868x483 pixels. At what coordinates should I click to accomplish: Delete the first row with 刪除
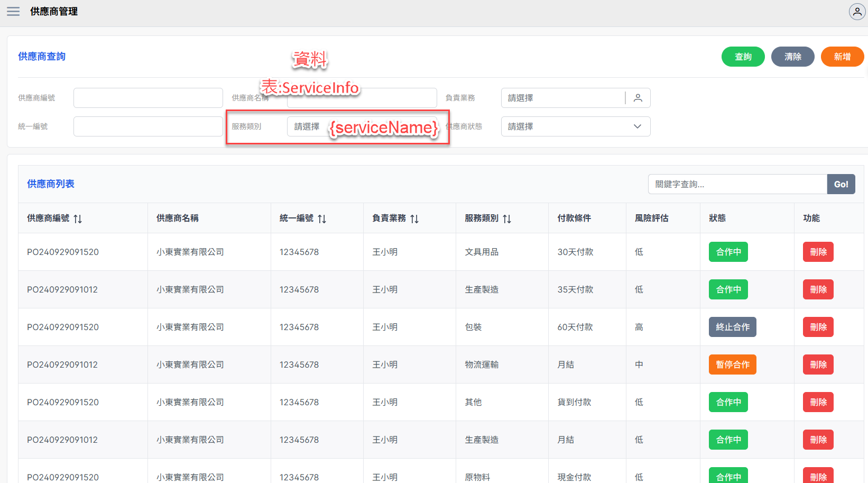818,252
